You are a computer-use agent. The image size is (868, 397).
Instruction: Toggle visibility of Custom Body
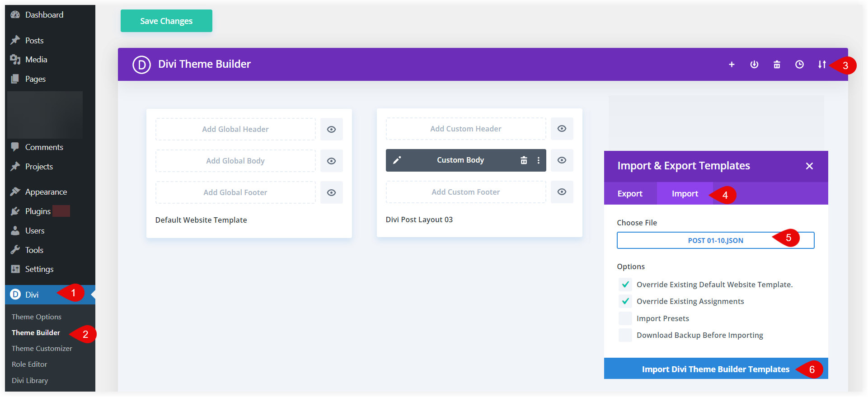point(562,160)
